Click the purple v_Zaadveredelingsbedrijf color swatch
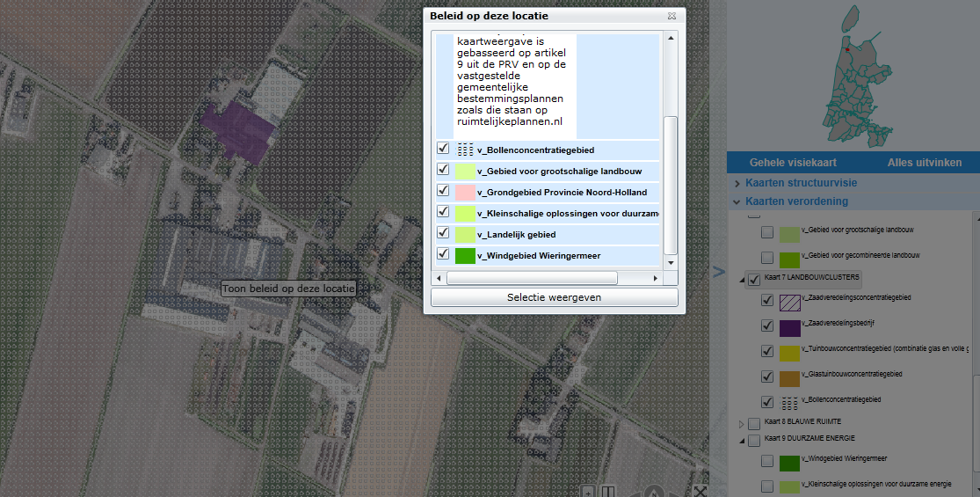This screenshot has width=980, height=497. point(789,327)
